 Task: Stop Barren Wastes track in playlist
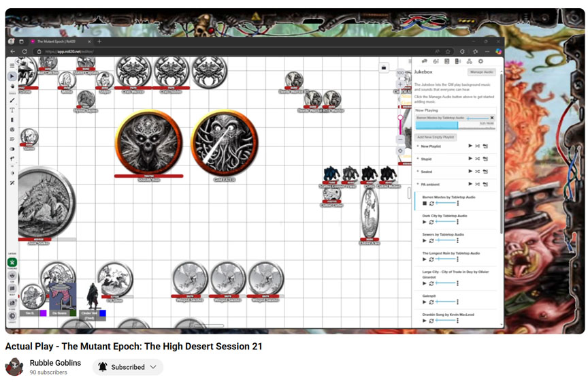pyautogui.click(x=425, y=204)
